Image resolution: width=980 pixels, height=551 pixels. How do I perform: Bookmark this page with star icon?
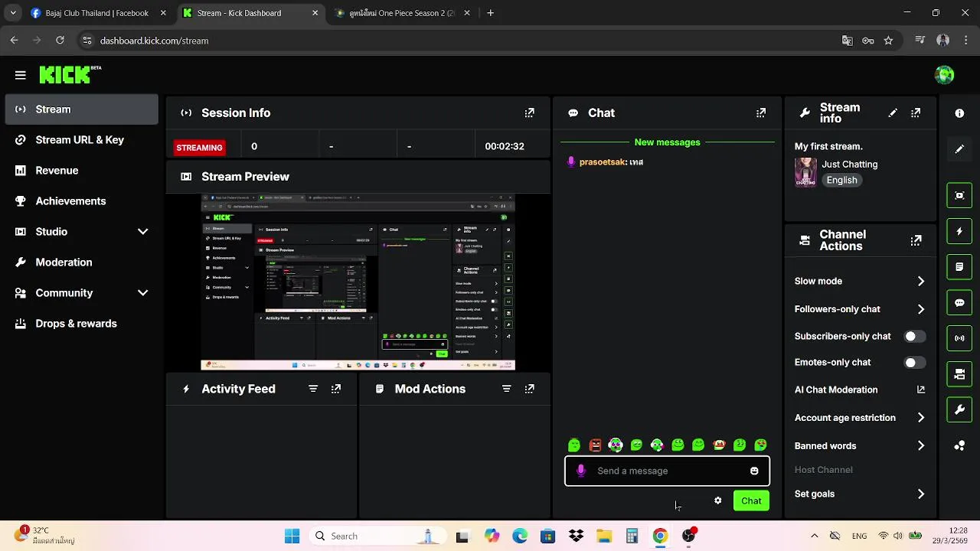pos(888,41)
